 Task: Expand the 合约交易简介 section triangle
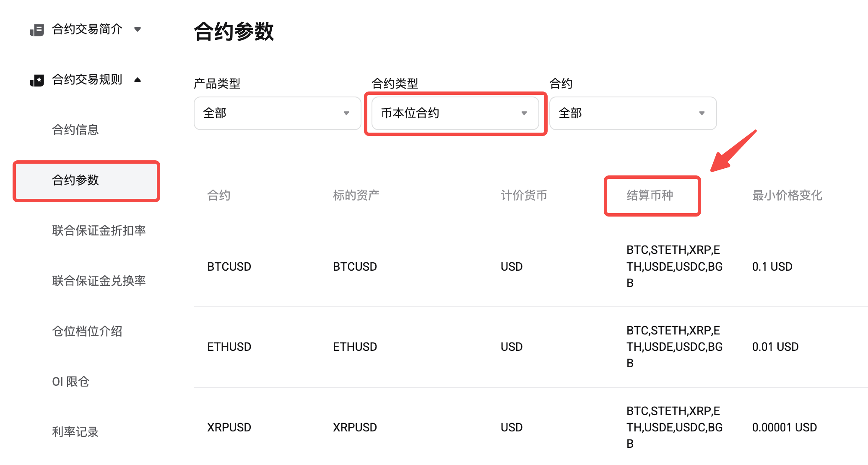pos(138,29)
